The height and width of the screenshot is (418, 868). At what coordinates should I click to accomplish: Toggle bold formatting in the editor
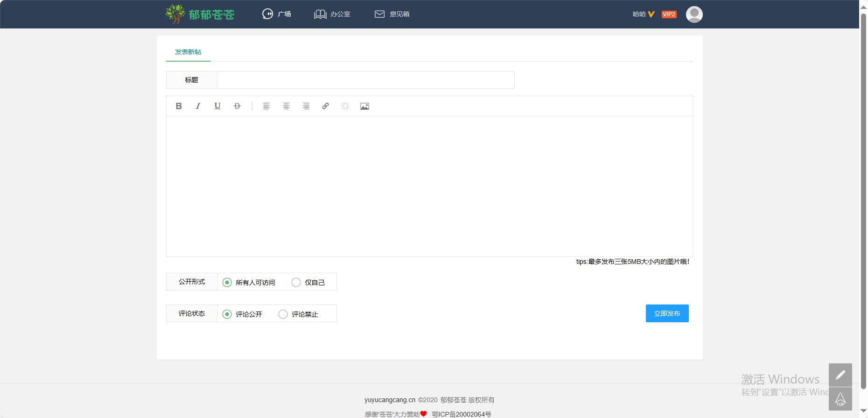178,106
